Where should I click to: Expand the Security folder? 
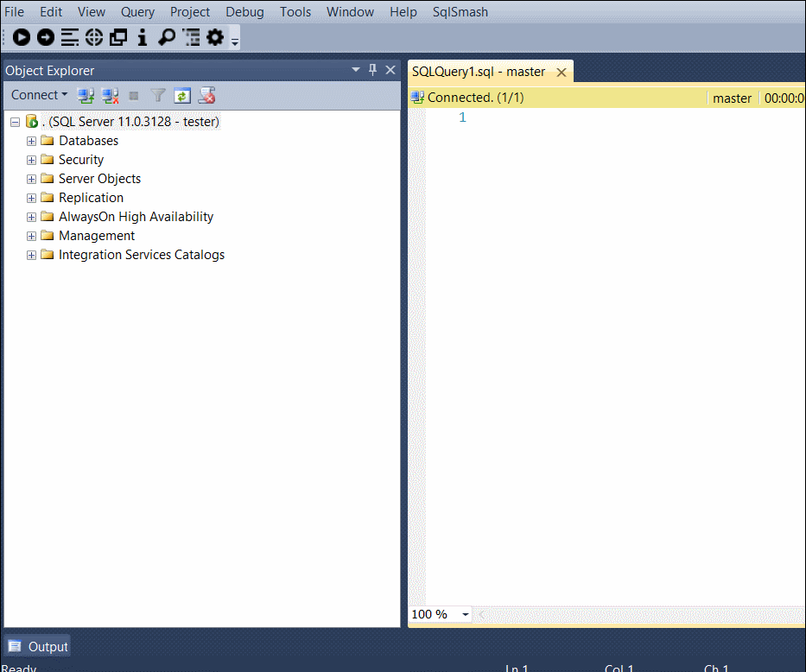click(31, 161)
